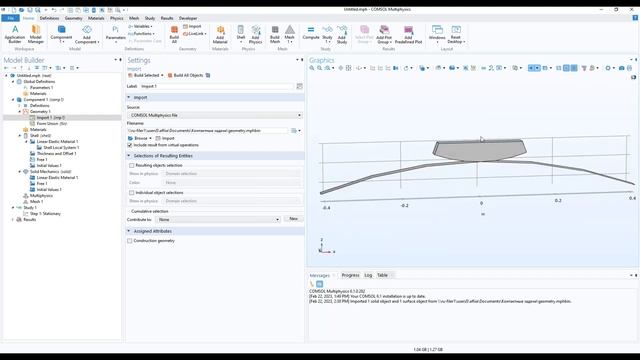Click the Import button in Settings
Screen dimensions: 640x360
[x=165, y=138]
